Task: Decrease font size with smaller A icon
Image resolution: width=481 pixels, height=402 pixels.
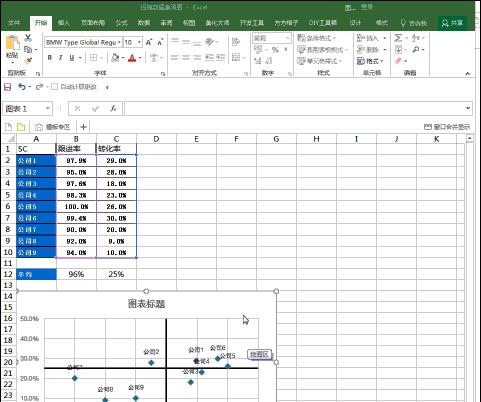Action: coord(160,42)
